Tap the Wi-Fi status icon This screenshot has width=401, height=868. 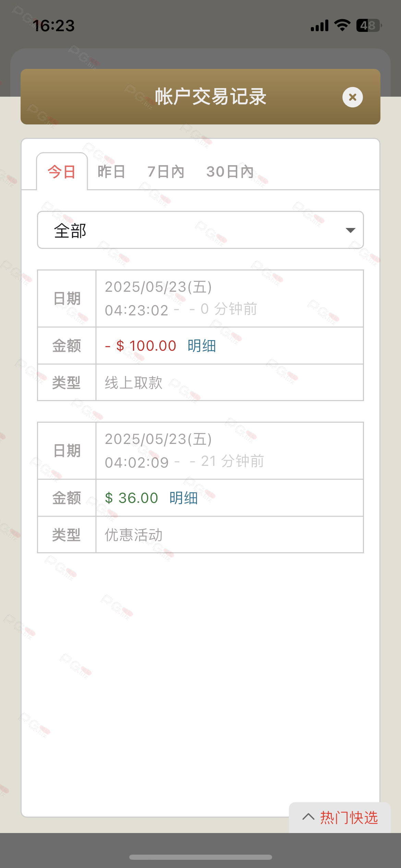pyautogui.click(x=342, y=25)
